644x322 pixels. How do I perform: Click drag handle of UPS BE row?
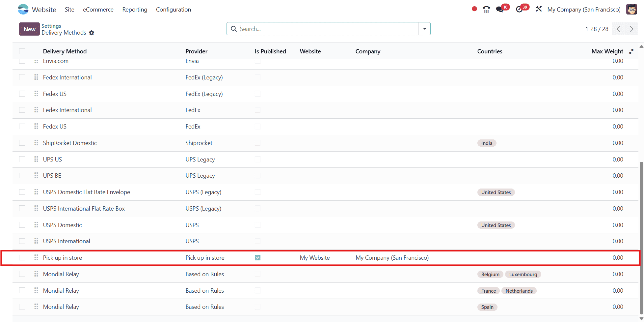pos(36,175)
